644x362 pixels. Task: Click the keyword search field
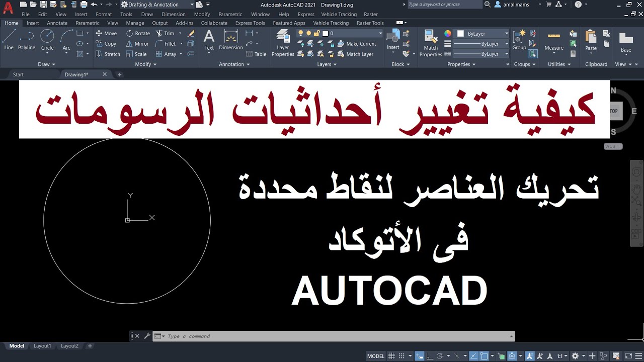[x=445, y=5]
